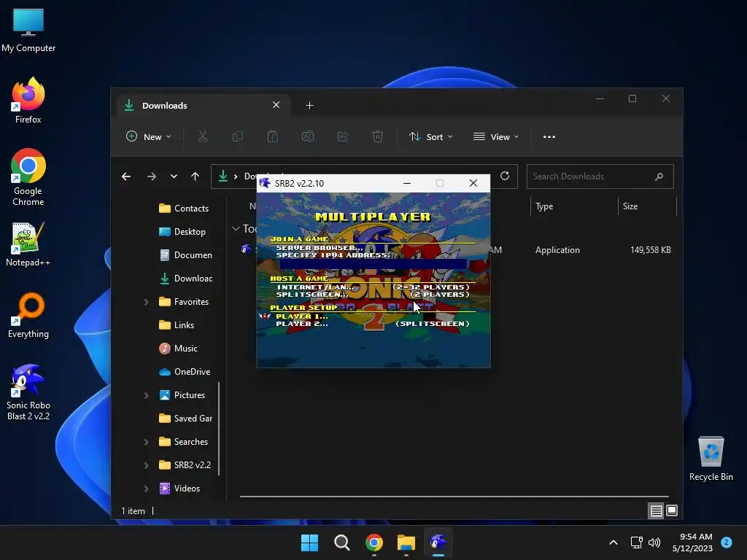Close the Downloads tab
The width and height of the screenshot is (747, 560).
pos(276,105)
